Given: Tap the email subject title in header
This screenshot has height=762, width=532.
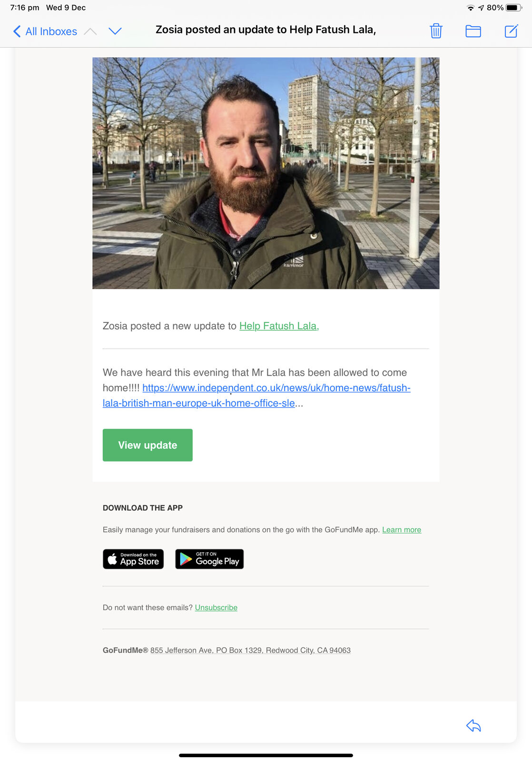Looking at the screenshot, I should point(266,30).
